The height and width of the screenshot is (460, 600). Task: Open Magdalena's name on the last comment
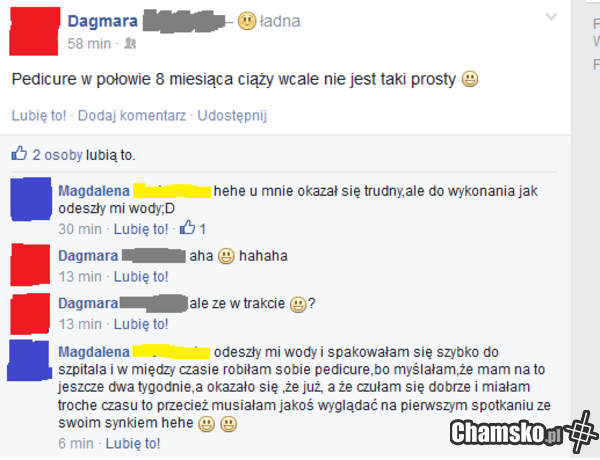pos(94,352)
